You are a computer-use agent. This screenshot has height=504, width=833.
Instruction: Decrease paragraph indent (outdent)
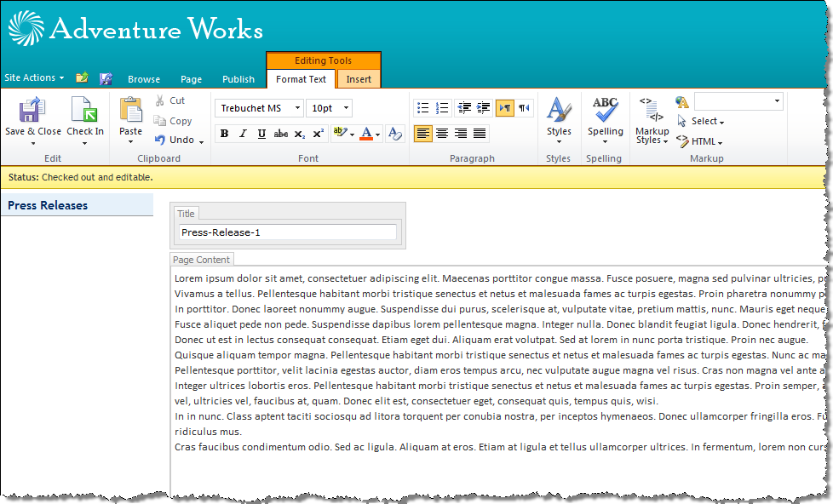pyautogui.click(x=464, y=108)
